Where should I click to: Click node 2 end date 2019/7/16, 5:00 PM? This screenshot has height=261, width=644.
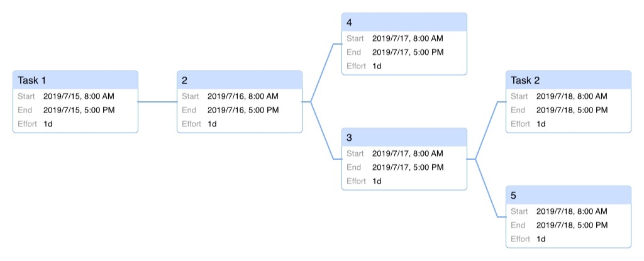point(243,110)
